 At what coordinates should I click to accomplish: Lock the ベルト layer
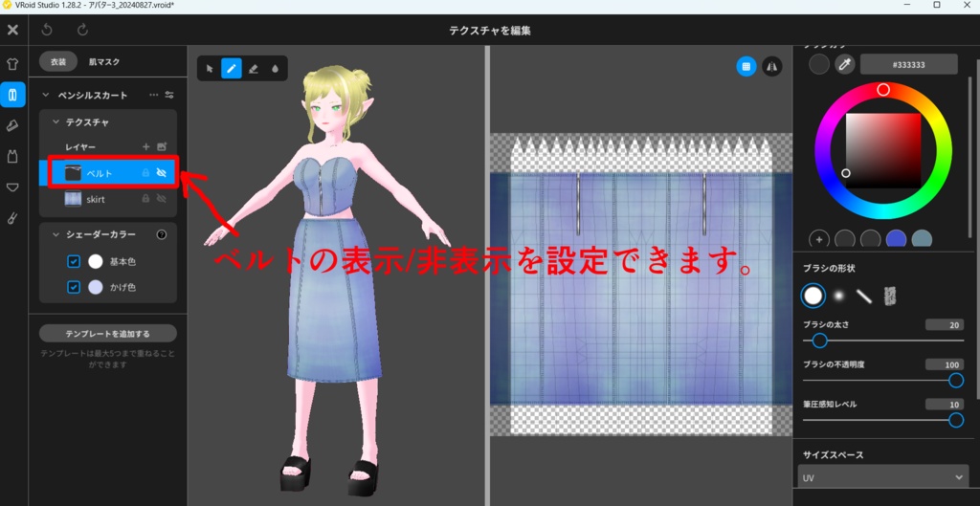pos(145,173)
